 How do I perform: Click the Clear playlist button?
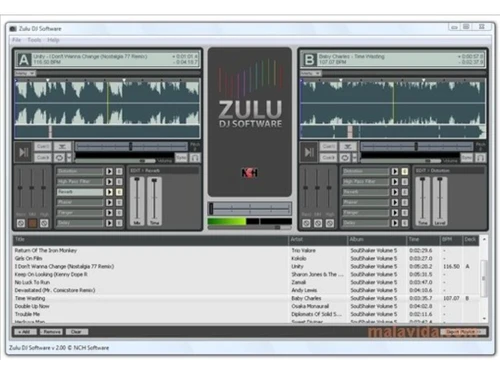pos(77,332)
